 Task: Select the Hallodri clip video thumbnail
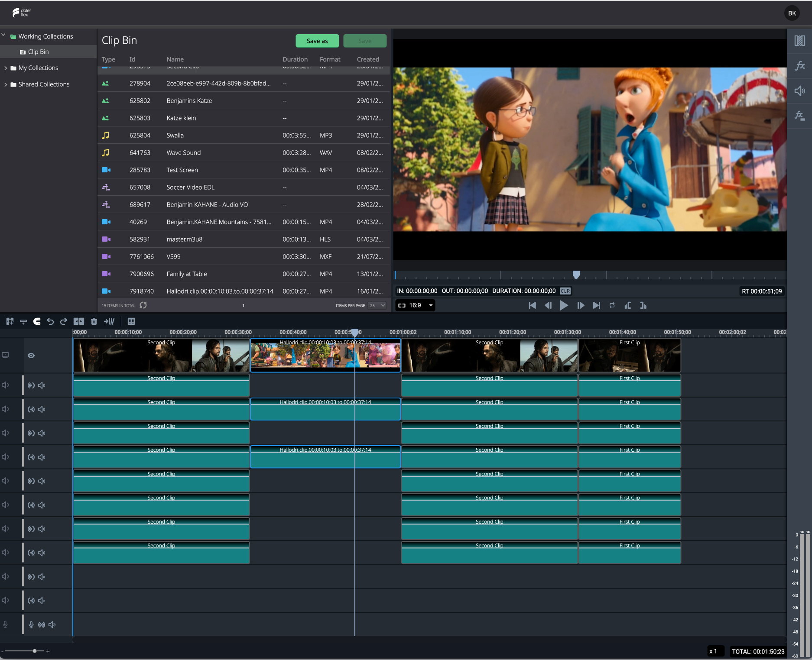click(325, 355)
